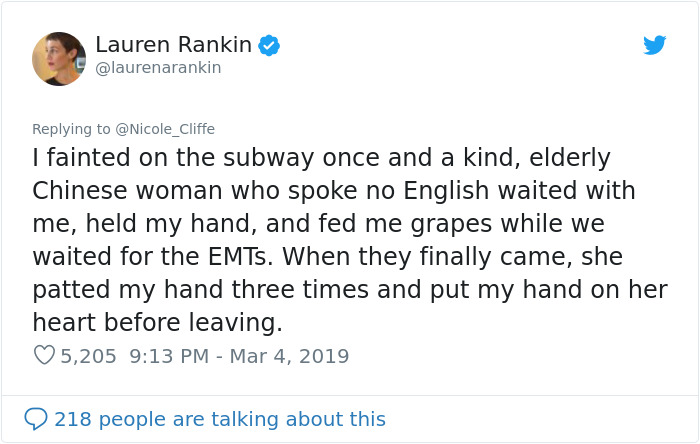Click the Twitter bird logo
Screen dimensions: 700x444
[654, 45]
